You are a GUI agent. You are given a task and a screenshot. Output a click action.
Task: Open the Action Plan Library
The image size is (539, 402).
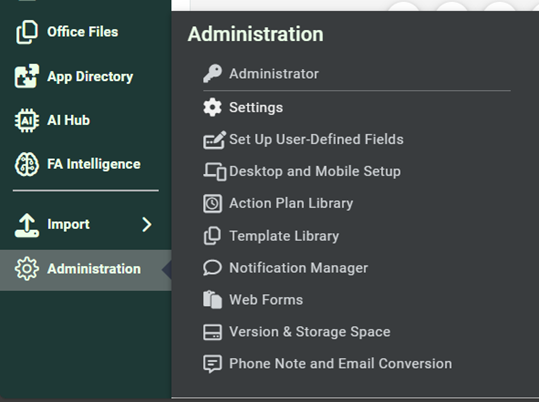tap(291, 203)
